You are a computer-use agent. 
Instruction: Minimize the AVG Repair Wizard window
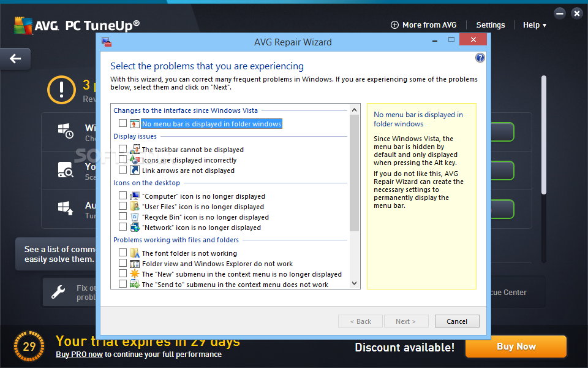tap(435, 40)
